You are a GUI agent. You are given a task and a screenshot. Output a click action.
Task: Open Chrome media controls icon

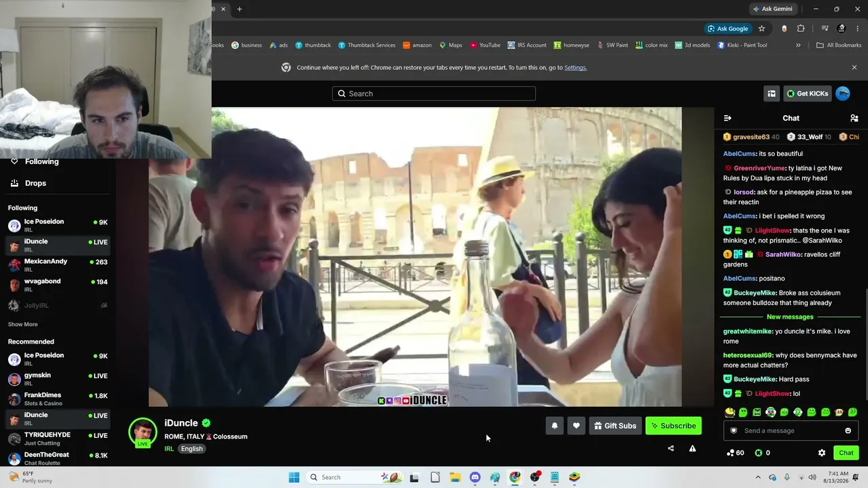click(x=825, y=28)
